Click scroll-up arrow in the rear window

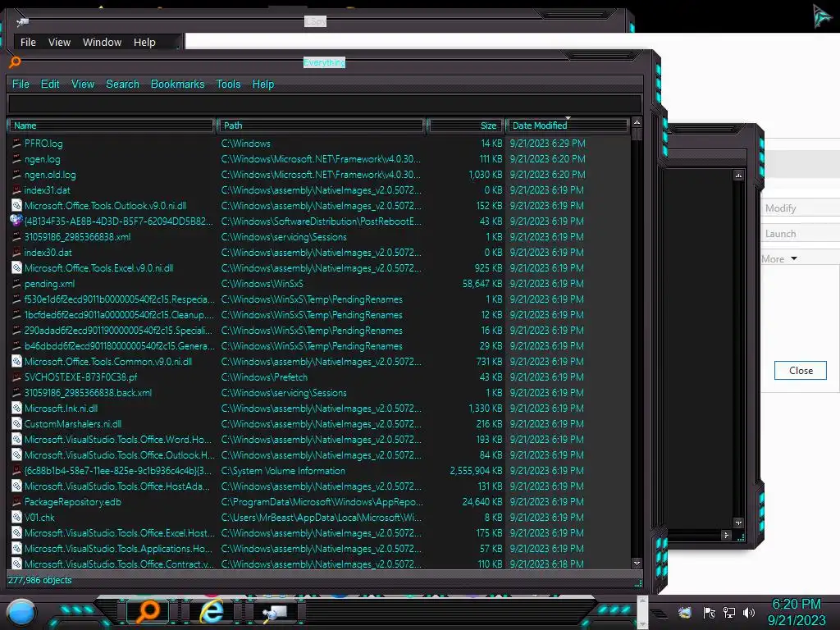click(x=738, y=176)
